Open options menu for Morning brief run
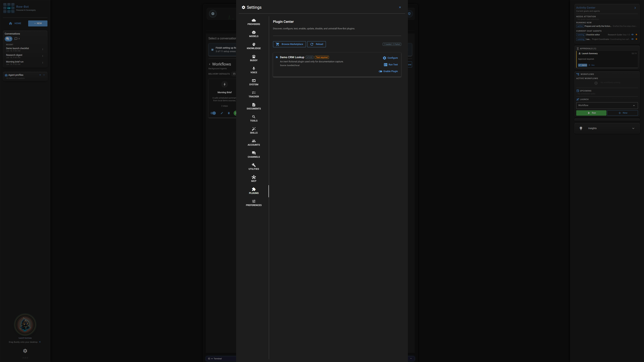This screenshot has width=644, height=362. [x=43, y=63]
